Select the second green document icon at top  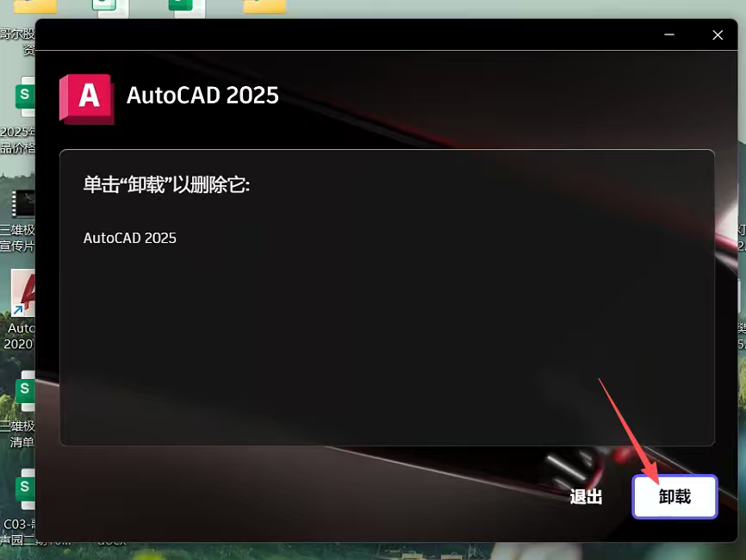pos(187,8)
